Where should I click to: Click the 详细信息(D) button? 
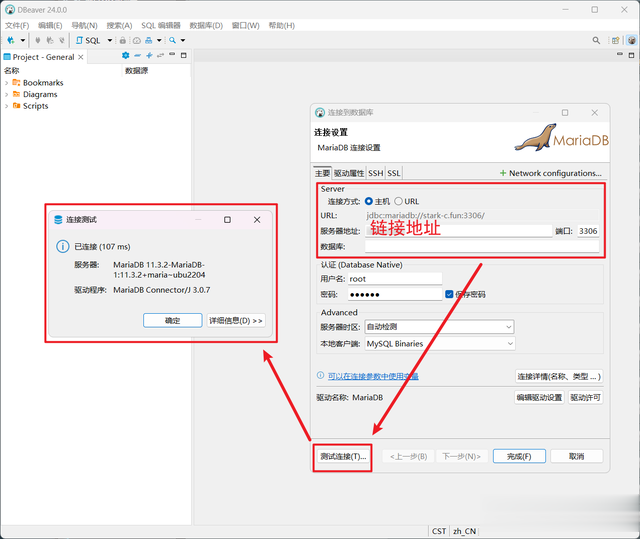point(236,320)
